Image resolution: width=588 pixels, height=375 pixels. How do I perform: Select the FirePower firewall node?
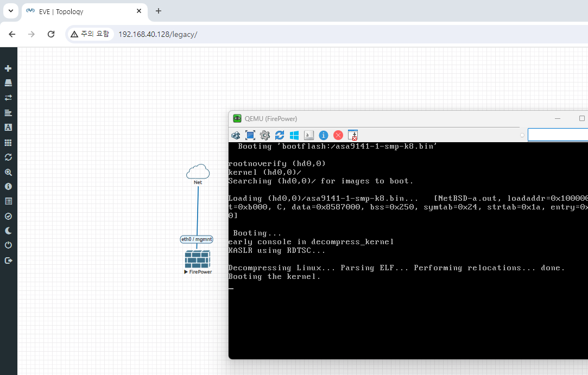197,259
